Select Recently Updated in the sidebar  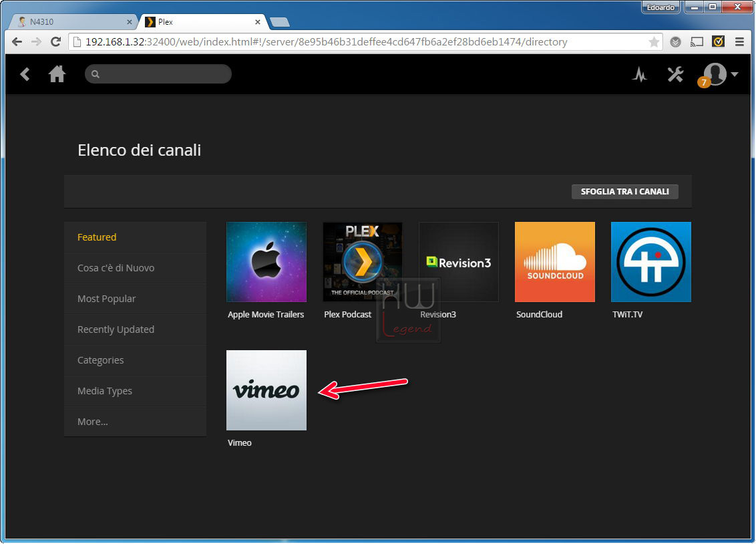coord(135,329)
